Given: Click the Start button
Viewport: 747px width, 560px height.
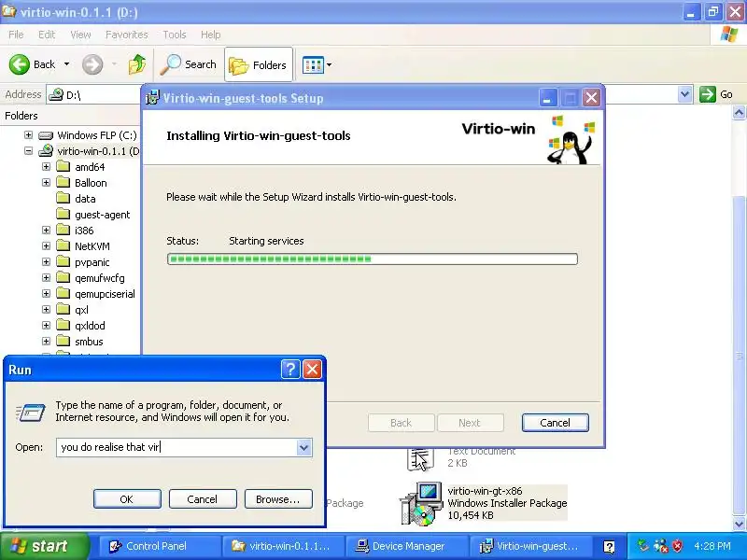Looking at the screenshot, I should point(44,546).
